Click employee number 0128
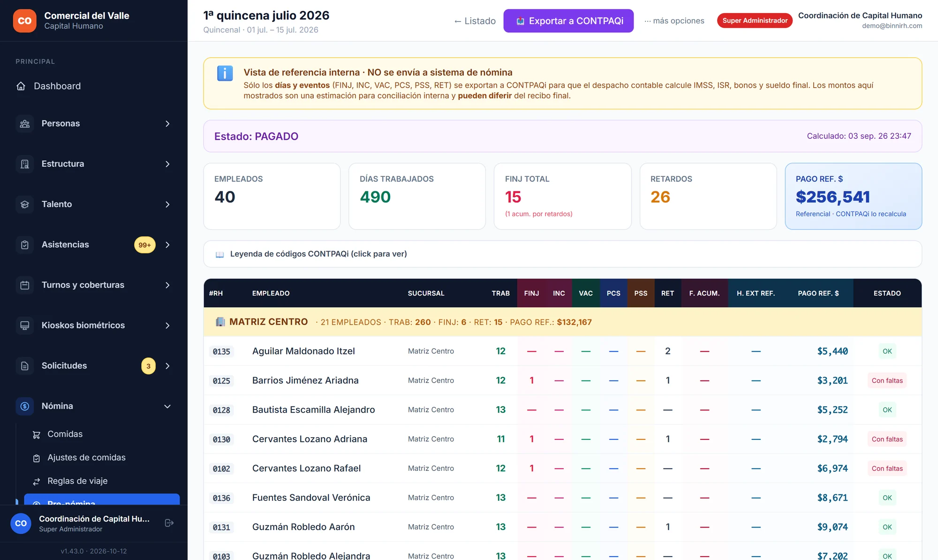This screenshot has width=938, height=560. [x=221, y=410]
